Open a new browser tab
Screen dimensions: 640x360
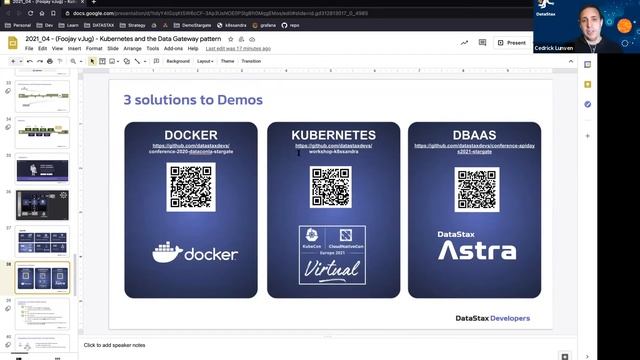tap(93, 2)
